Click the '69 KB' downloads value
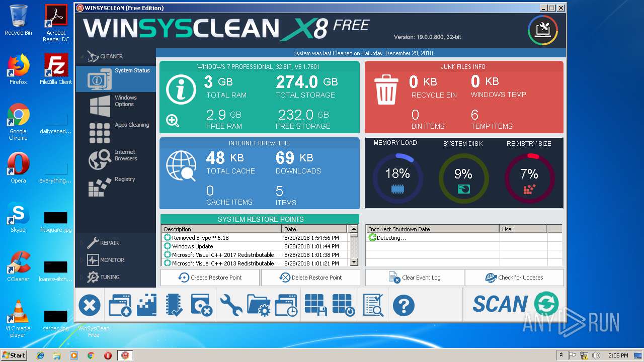The height and width of the screenshot is (362, 644). coord(295,158)
